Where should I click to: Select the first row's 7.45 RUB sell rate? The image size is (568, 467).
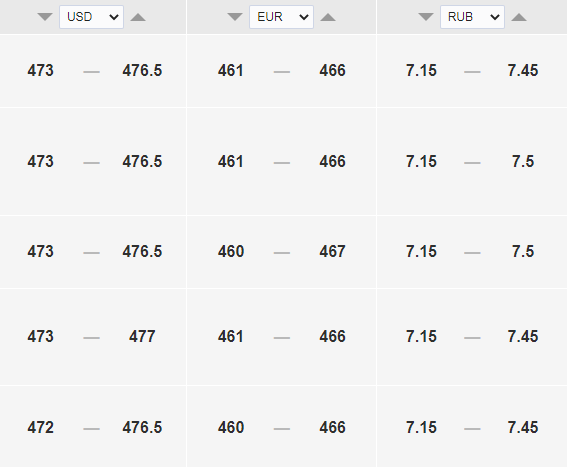click(523, 70)
